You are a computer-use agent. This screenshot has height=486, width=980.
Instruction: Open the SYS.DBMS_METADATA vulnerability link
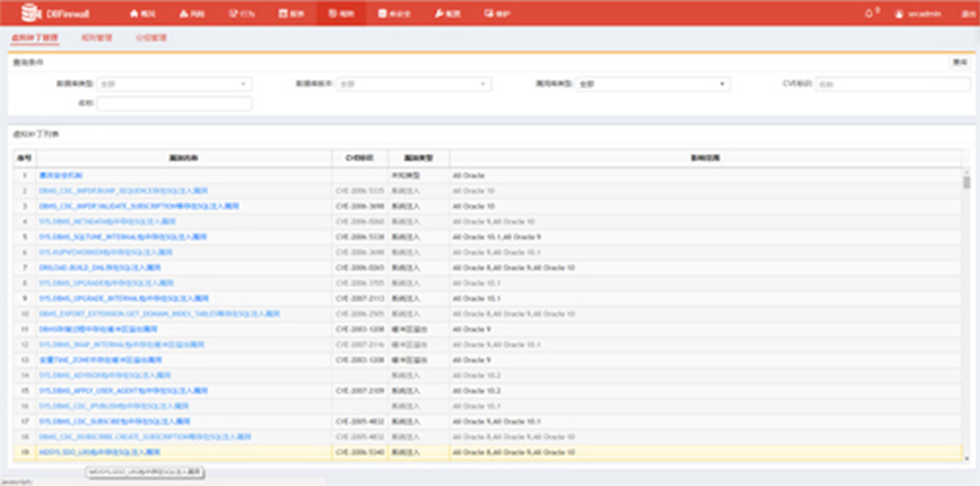click(108, 221)
